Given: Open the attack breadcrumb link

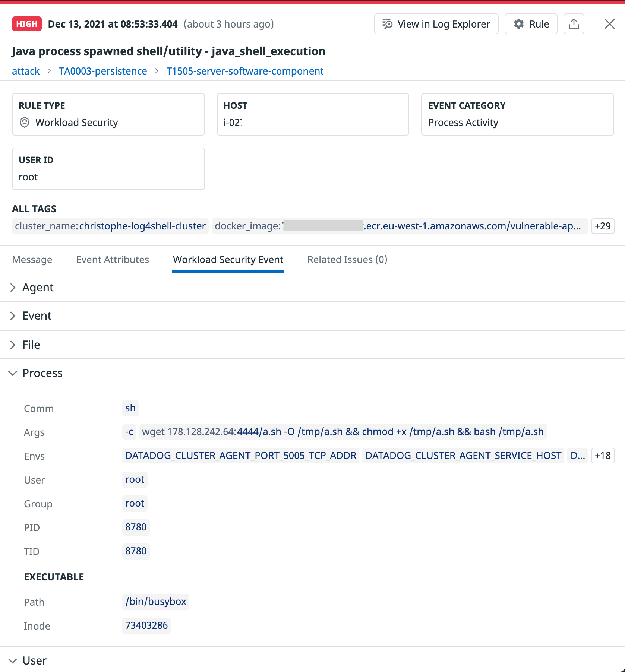Looking at the screenshot, I should (25, 71).
